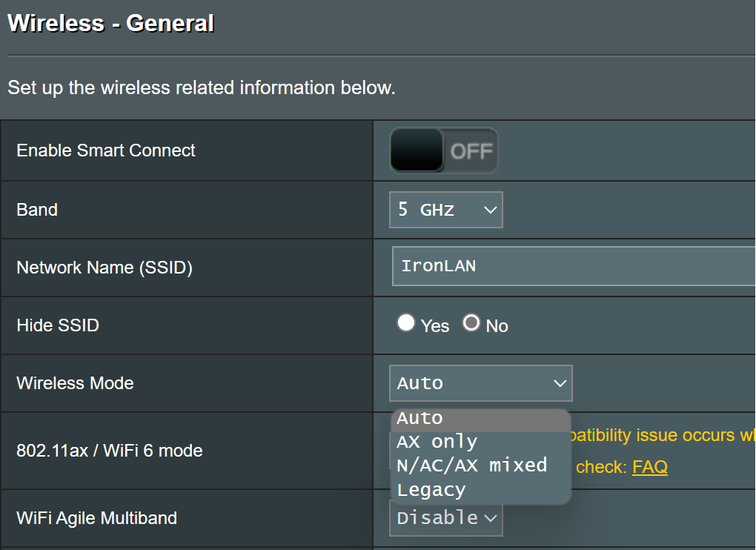756x550 pixels.
Task: Toggle the Enable Smart Connect switch
Action: [443, 150]
